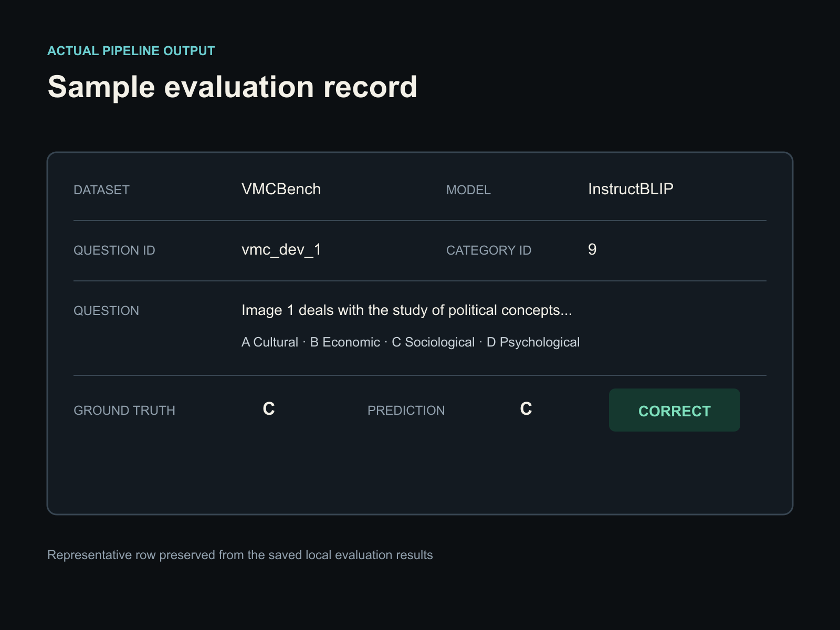Click the QUESTION ID field label
The image size is (840, 630).
114,250
